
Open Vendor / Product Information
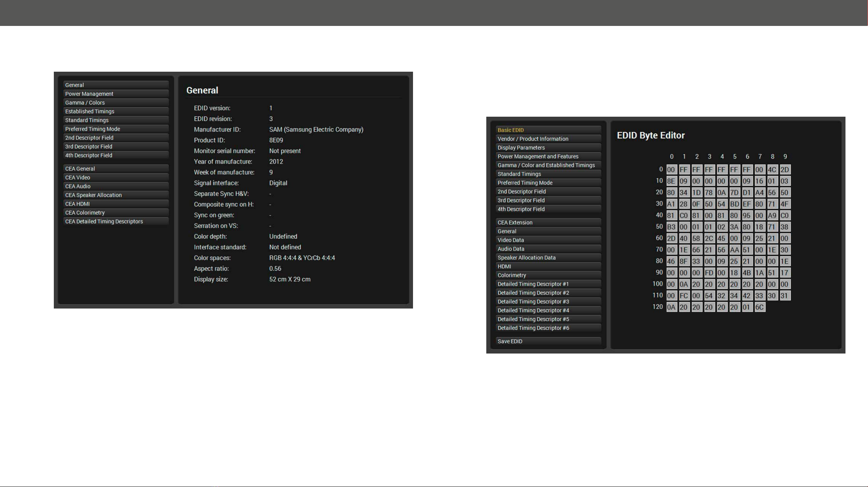tap(548, 139)
